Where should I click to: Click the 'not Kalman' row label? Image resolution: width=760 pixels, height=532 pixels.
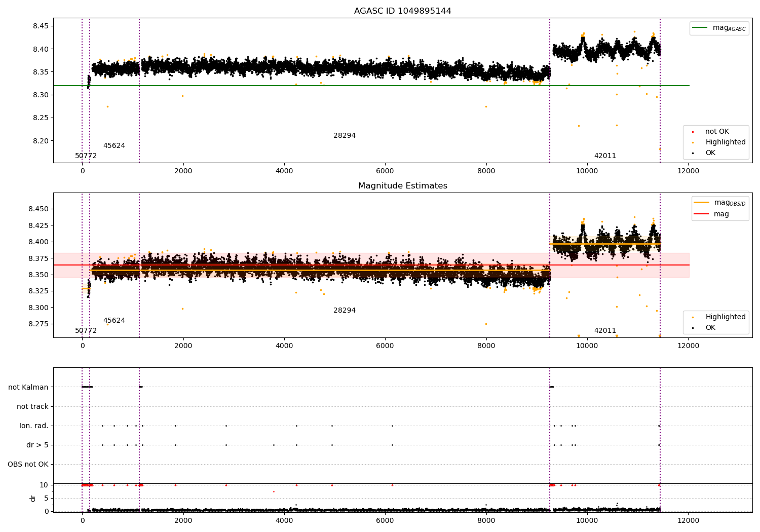(28, 388)
